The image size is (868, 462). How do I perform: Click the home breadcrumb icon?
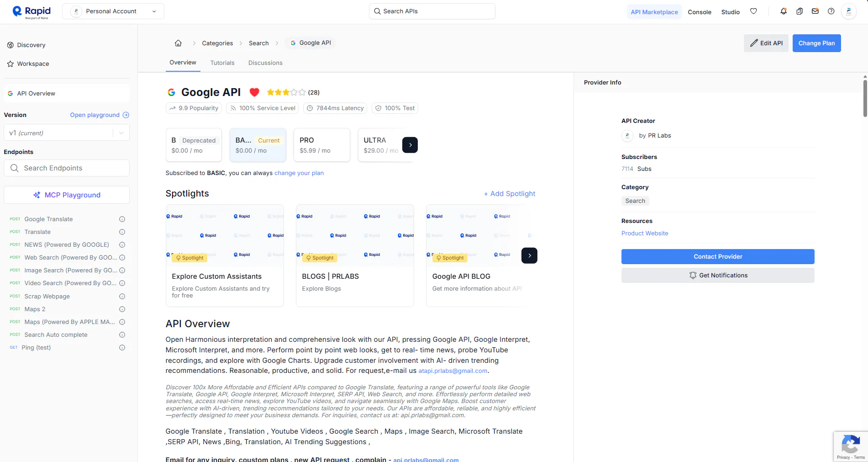pos(178,43)
